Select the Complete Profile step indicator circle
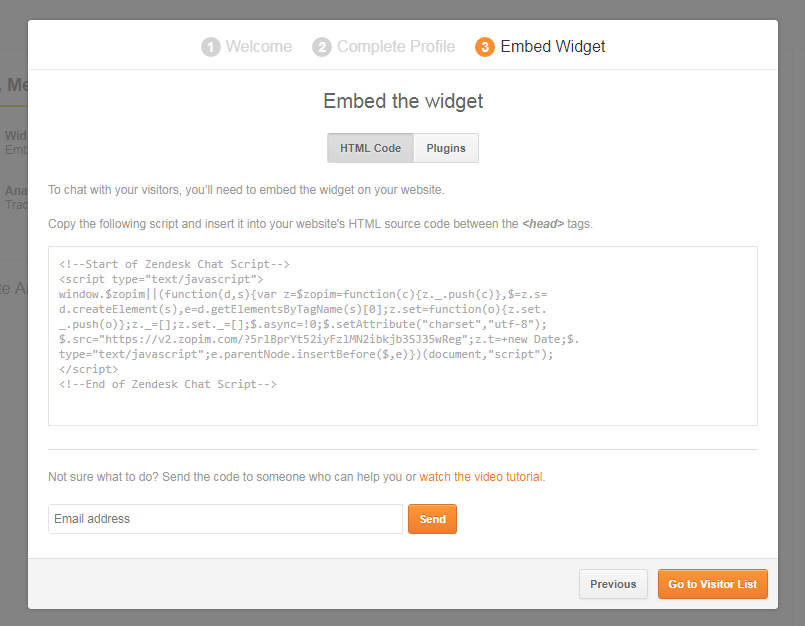 pyautogui.click(x=322, y=46)
